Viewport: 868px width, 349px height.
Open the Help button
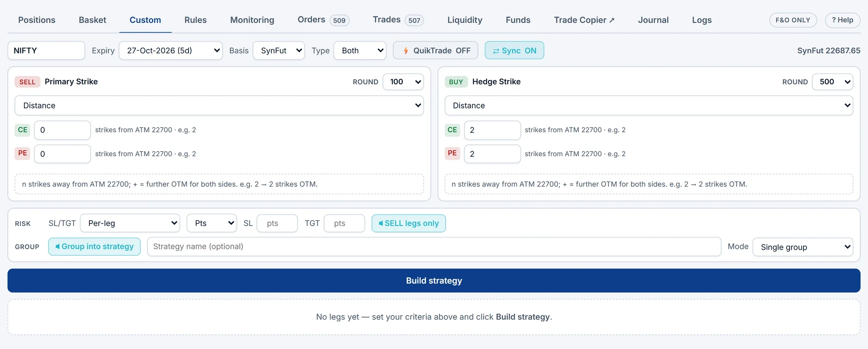click(843, 20)
